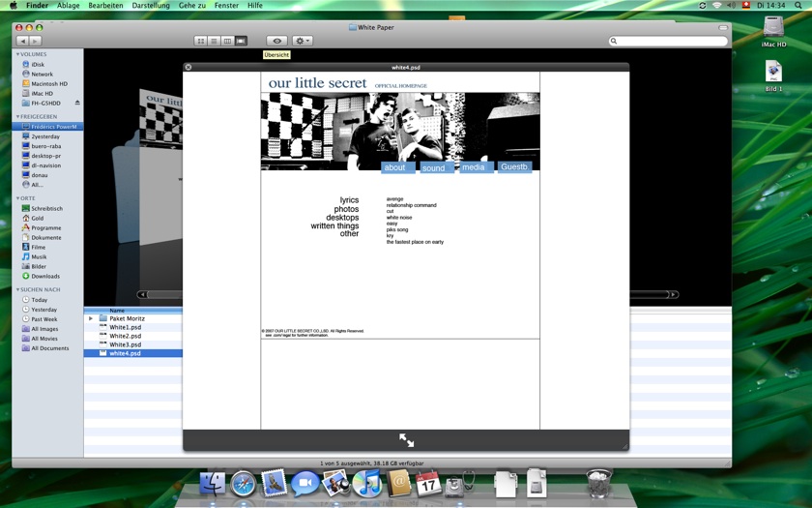Launch iTunes from the Dock
812x508 pixels.
tap(366, 484)
